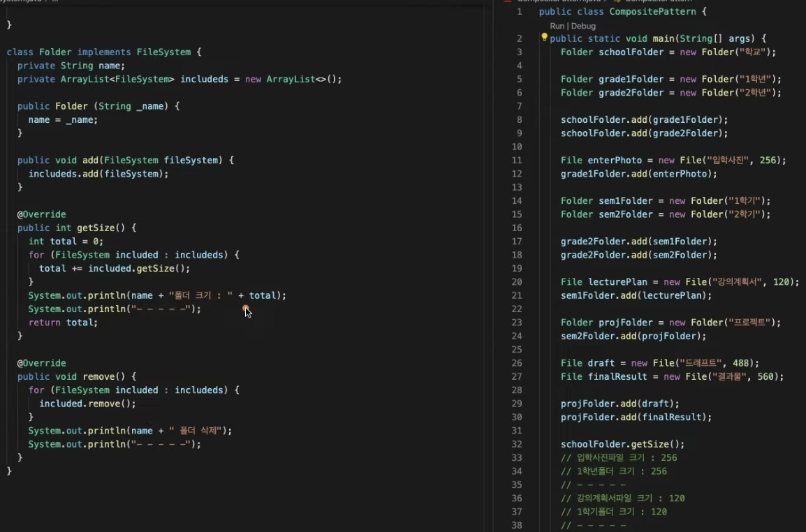Click the 'includeds.add(fileSystem);' statement

click(98, 174)
